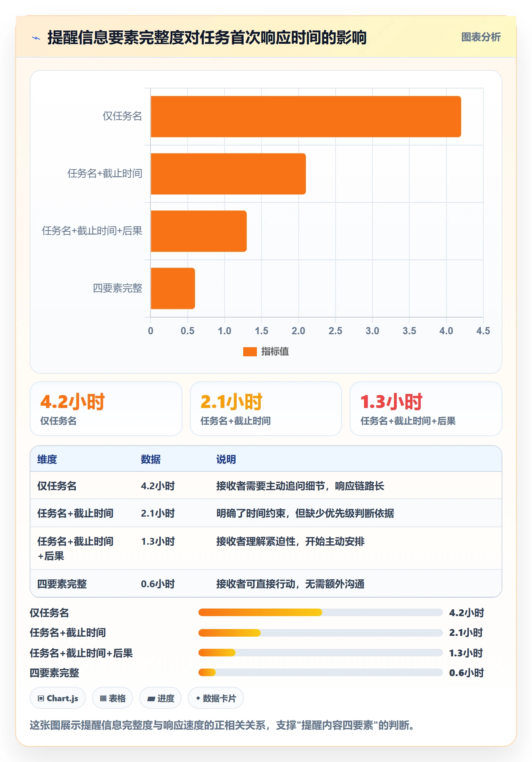
Task: Click the 仅任务名 progress bar
Action: point(320,612)
